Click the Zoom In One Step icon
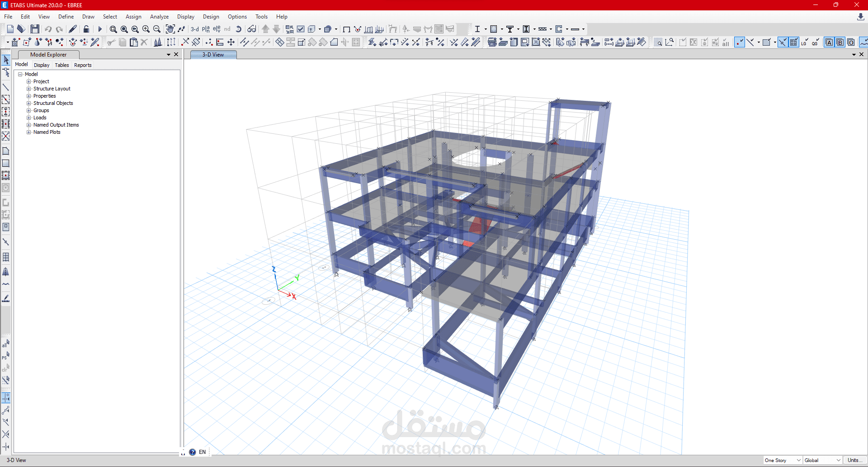This screenshot has height=467, width=868. (146, 29)
